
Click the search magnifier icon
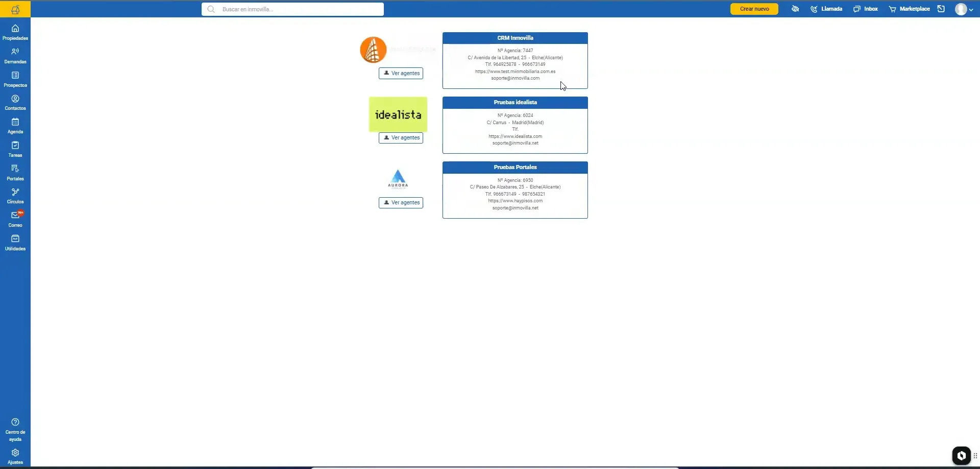pyautogui.click(x=211, y=9)
